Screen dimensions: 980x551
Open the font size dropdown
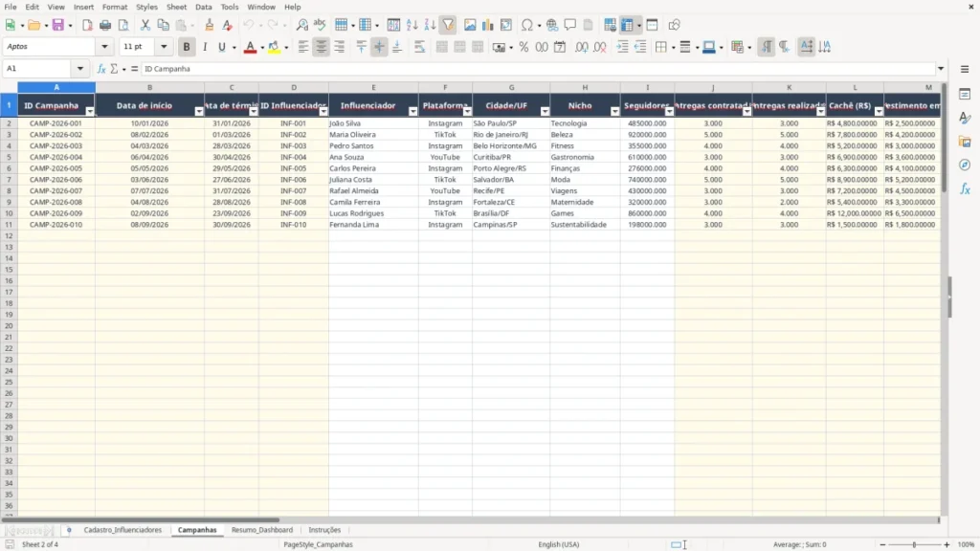pos(164,47)
